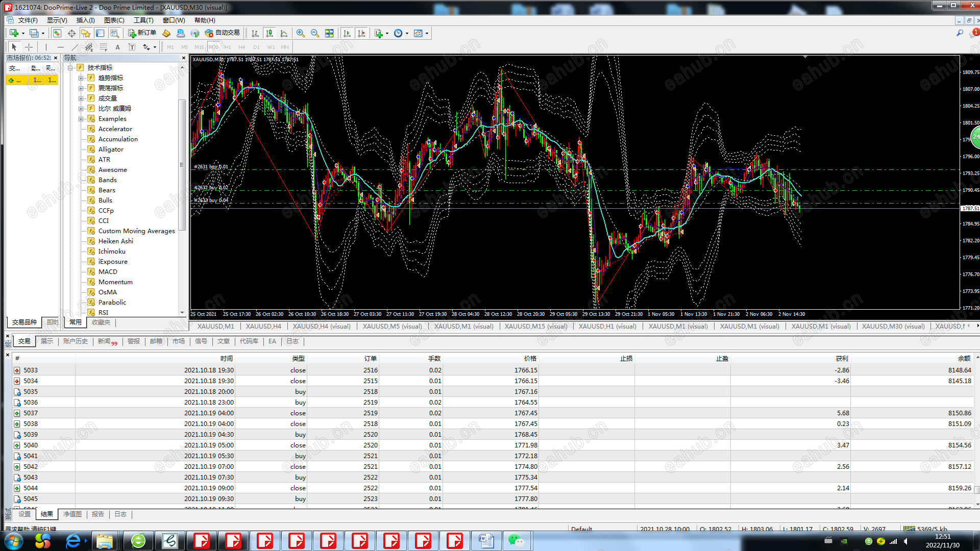Viewport: 980px width, 551px height.
Task: Toggle the AutoTrading (自动交易) button
Action: tap(222, 33)
